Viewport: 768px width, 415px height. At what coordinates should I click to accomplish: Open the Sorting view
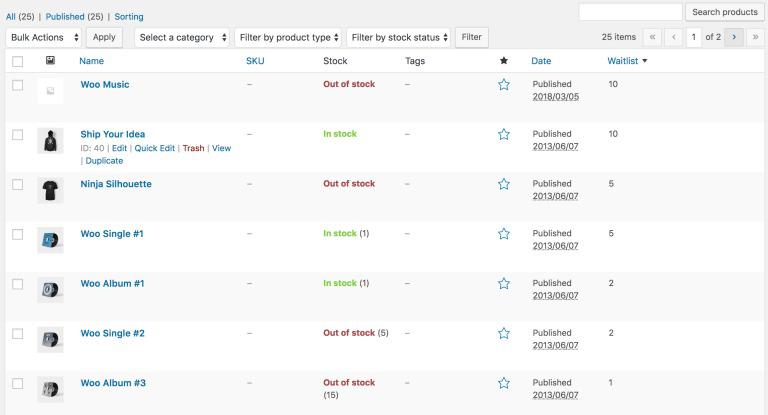(x=128, y=17)
